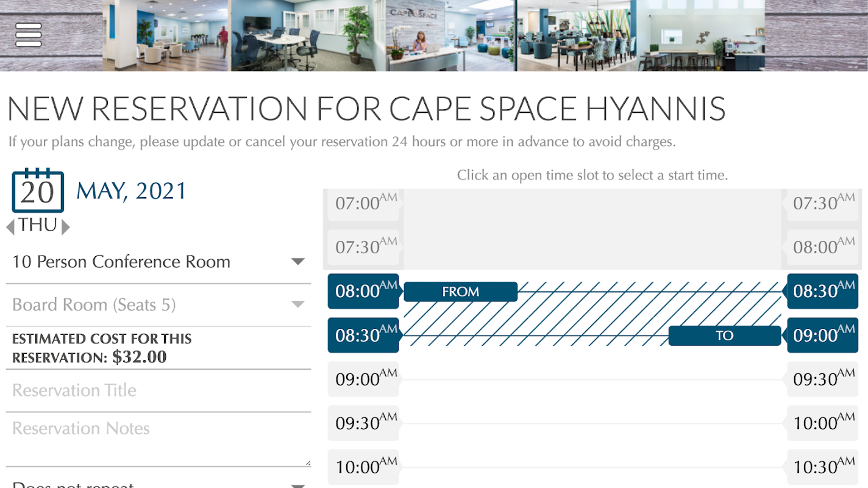Screen dimensions: 868x488
Task: Type in Reservation Title field
Action: click(158, 390)
